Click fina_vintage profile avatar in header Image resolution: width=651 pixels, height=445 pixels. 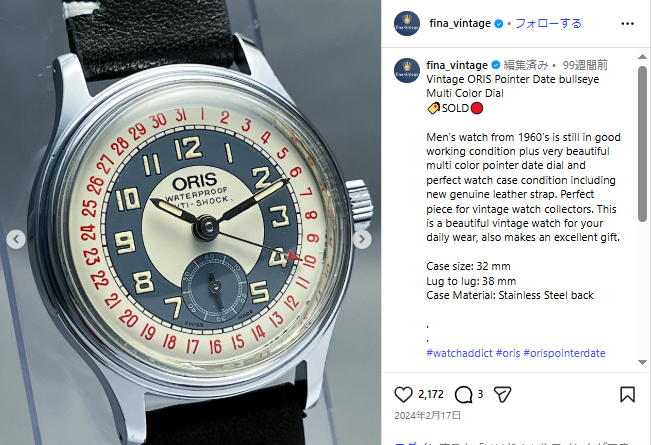(x=407, y=24)
